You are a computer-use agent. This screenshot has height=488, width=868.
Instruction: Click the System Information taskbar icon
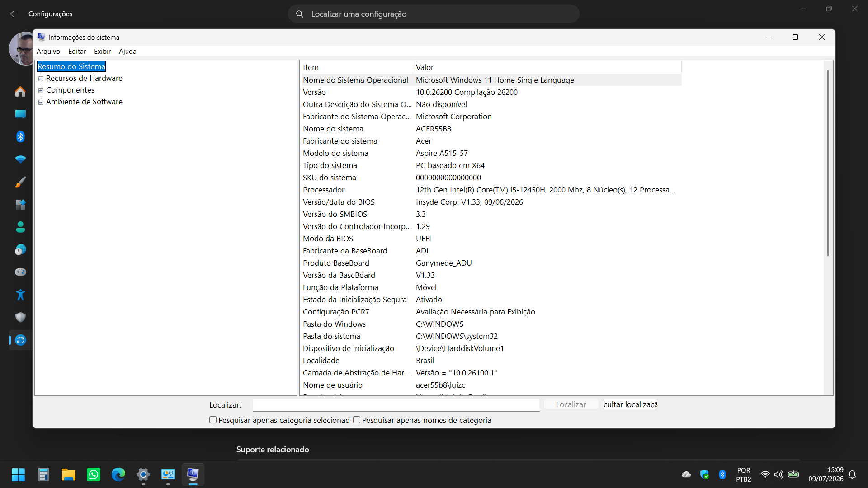click(193, 475)
